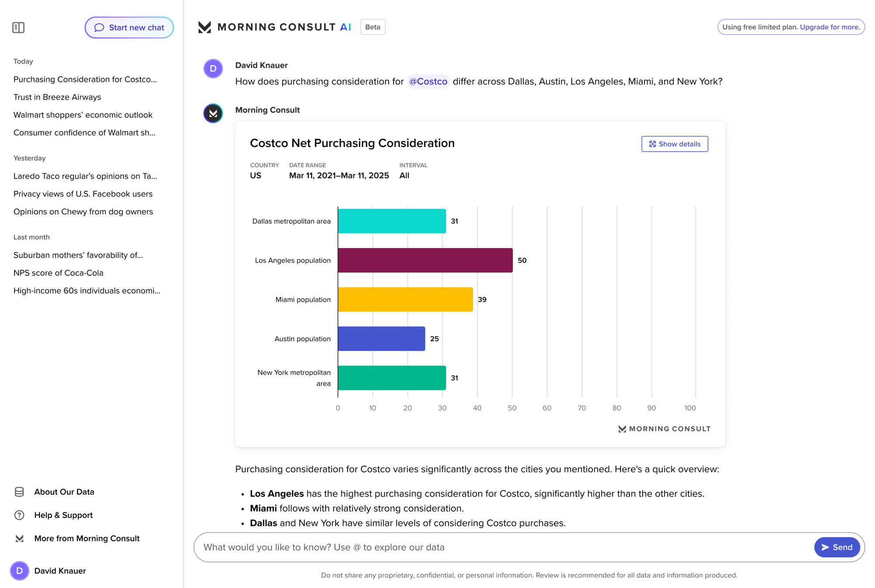Open Help & Support
The height and width of the screenshot is (588, 875).
click(x=63, y=515)
